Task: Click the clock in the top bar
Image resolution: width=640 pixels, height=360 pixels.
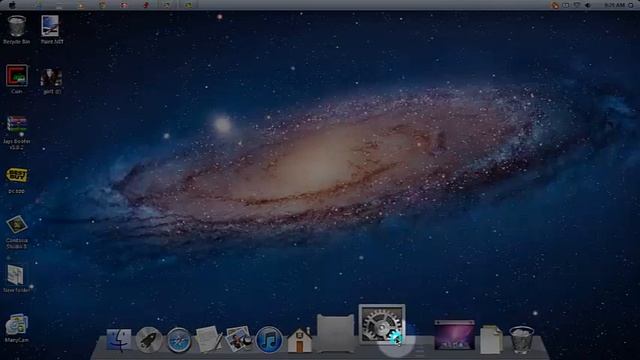Action: pos(615,5)
